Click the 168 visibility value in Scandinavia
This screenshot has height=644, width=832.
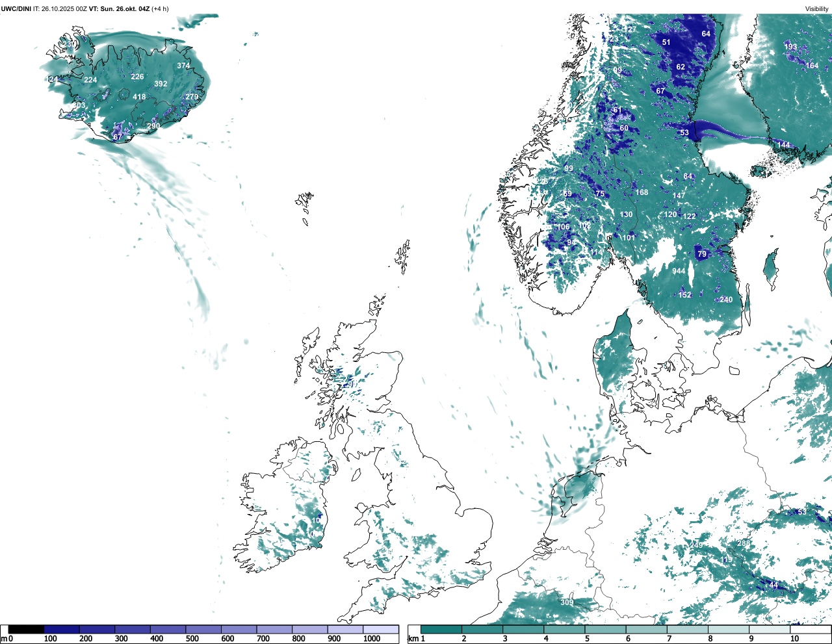[x=642, y=192]
